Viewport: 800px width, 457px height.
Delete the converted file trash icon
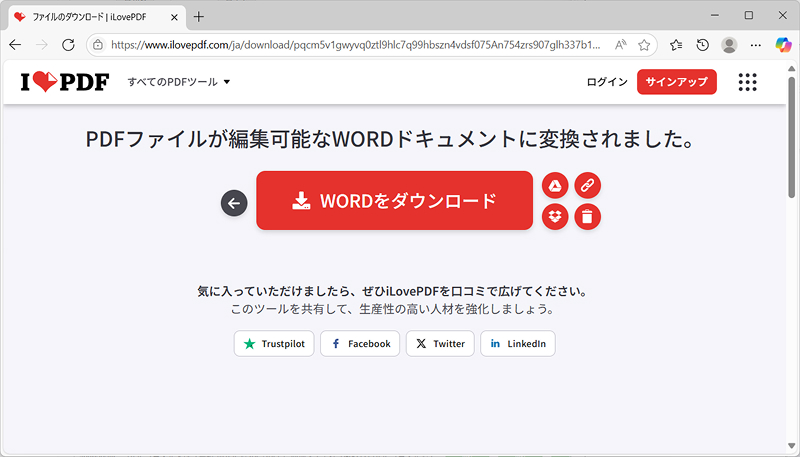click(x=588, y=217)
